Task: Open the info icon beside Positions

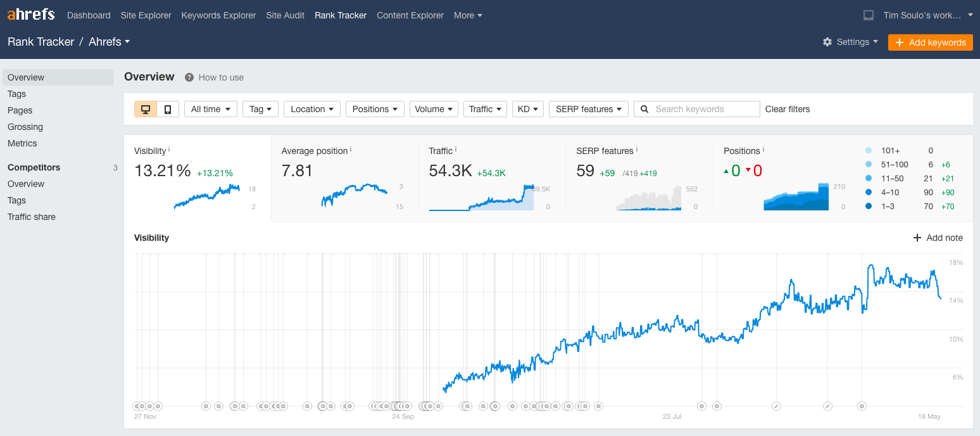Action: tap(763, 150)
